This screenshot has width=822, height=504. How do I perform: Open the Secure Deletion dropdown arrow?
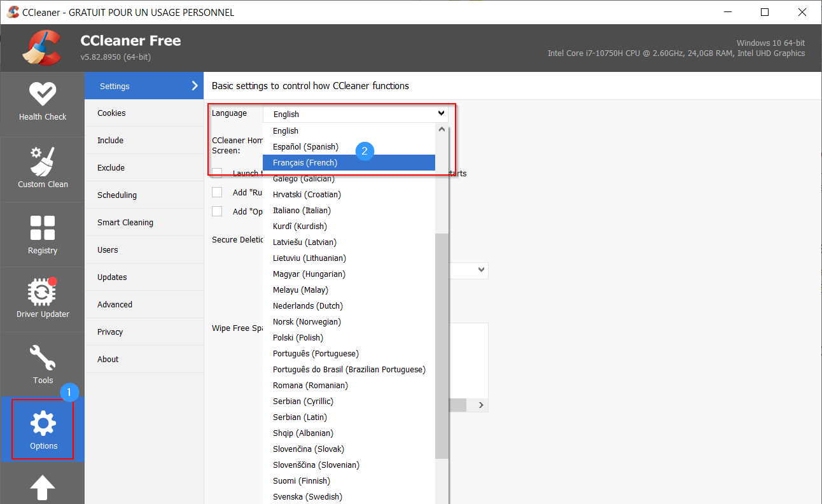point(481,270)
